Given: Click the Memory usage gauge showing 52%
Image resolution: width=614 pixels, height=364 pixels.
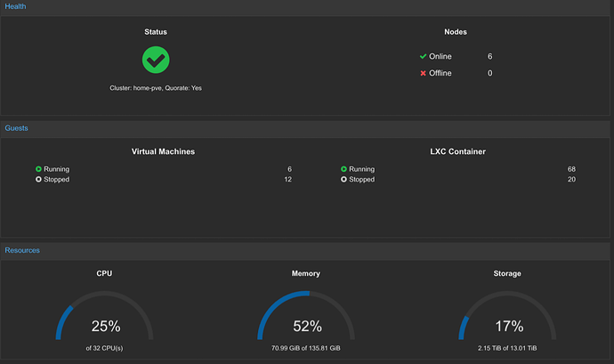Looking at the screenshot, I should coord(306,315).
